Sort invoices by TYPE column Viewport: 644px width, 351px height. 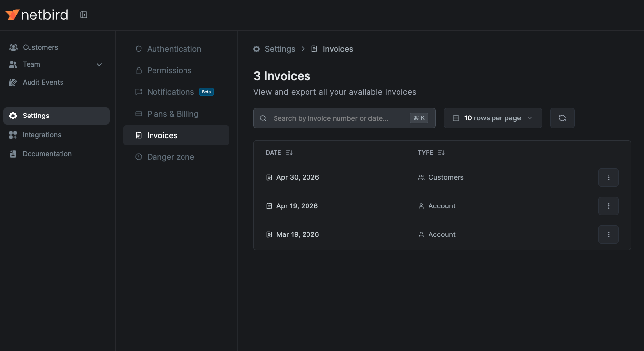coord(431,153)
